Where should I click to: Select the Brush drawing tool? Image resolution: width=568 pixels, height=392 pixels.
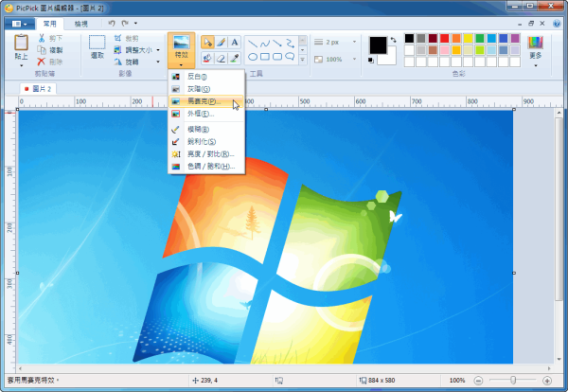(x=221, y=43)
